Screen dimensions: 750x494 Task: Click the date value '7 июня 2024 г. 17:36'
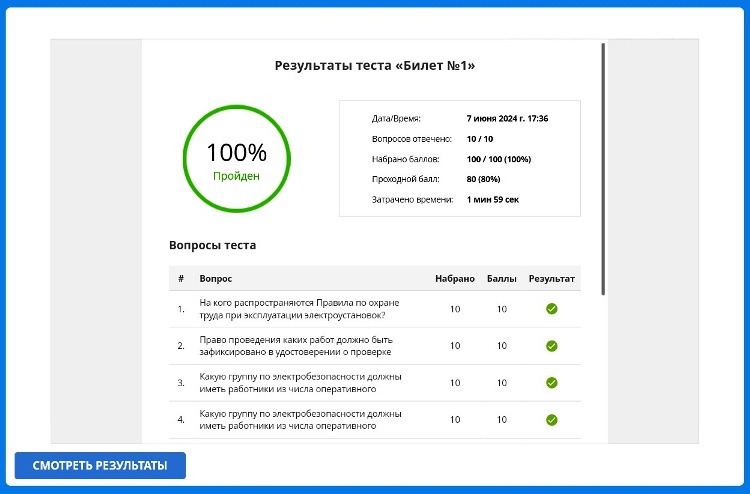tap(507, 118)
